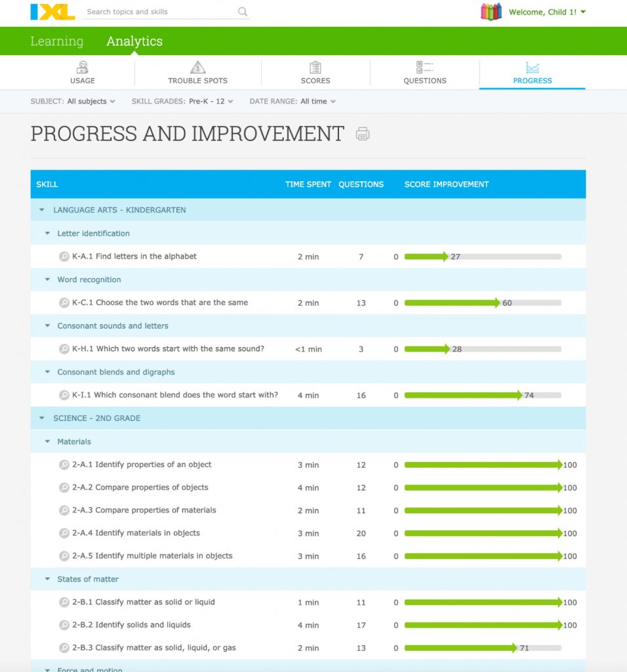Click magnifier icon next to 2-B.2 skill
The width and height of the screenshot is (627, 672).
click(64, 625)
